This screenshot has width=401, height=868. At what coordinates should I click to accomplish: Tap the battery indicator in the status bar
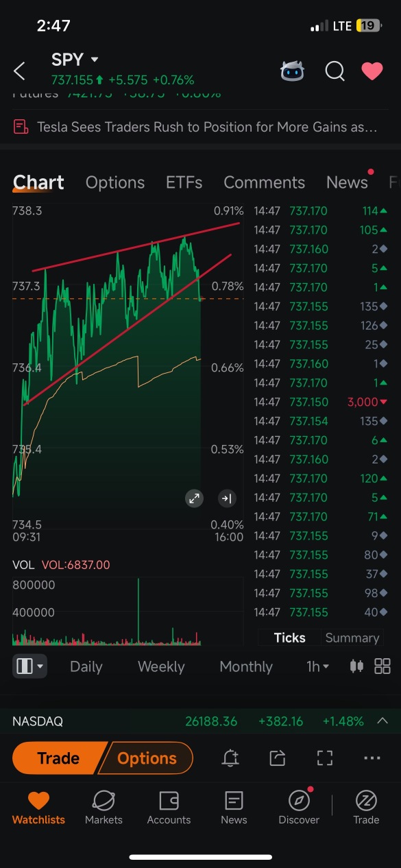point(368,26)
